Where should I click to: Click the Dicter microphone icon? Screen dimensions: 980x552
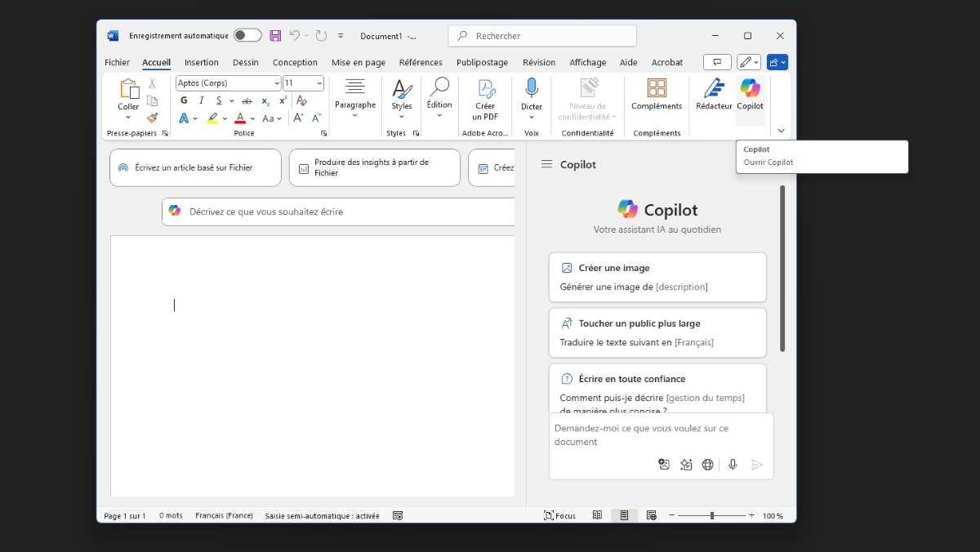pos(532,88)
